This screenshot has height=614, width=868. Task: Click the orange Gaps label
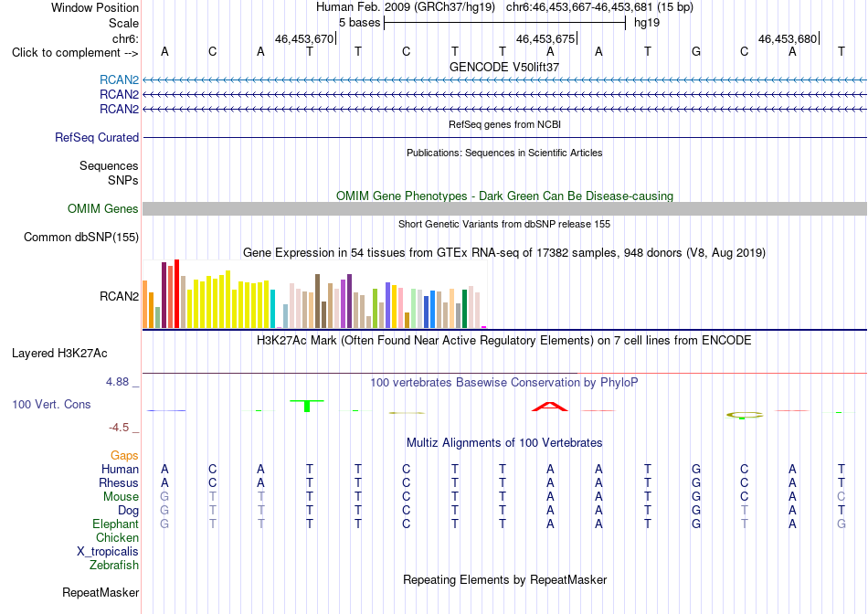124,455
